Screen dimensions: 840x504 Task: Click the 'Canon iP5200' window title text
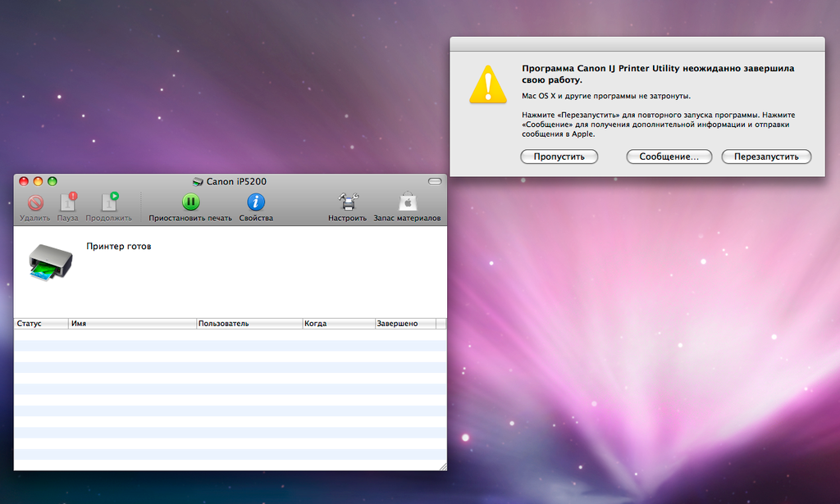click(236, 182)
